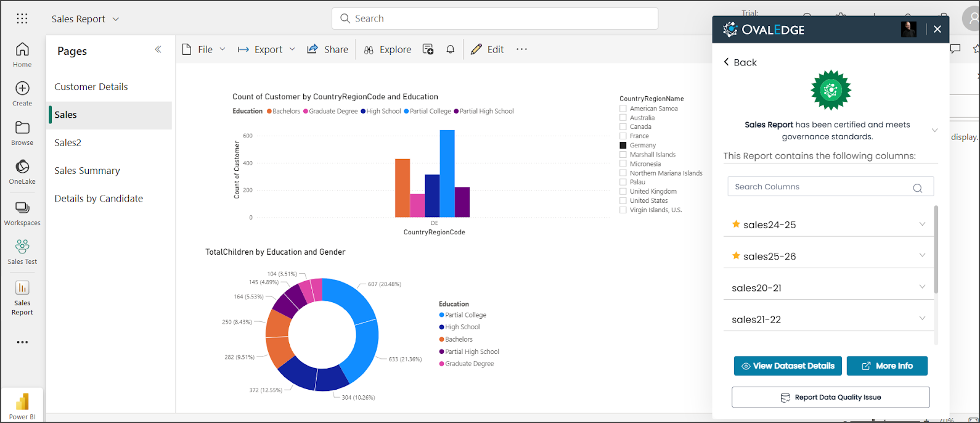Click the orange Bachelors bar in chart
Image resolution: width=980 pixels, height=423 pixels.
[402, 188]
